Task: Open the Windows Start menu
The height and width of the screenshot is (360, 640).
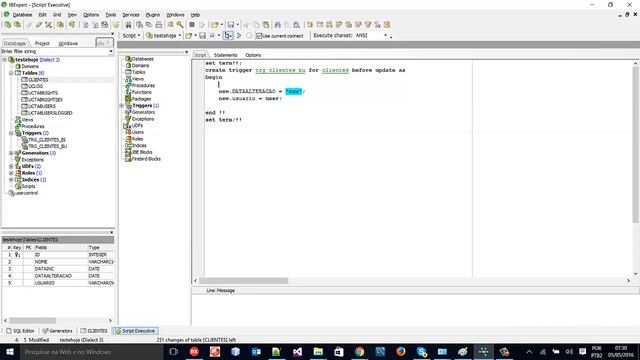Action: click(x=10, y=351)
